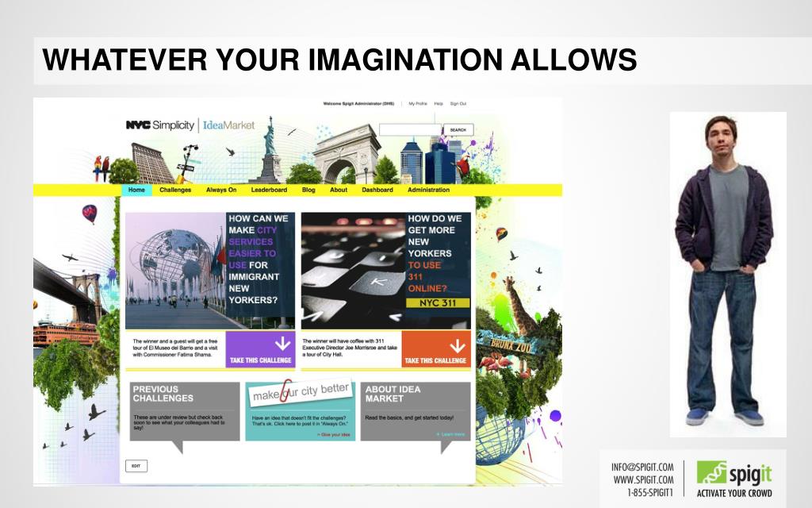Open the My Profile link
Viewport: 812px width, 508px height.
pos(418,104)
